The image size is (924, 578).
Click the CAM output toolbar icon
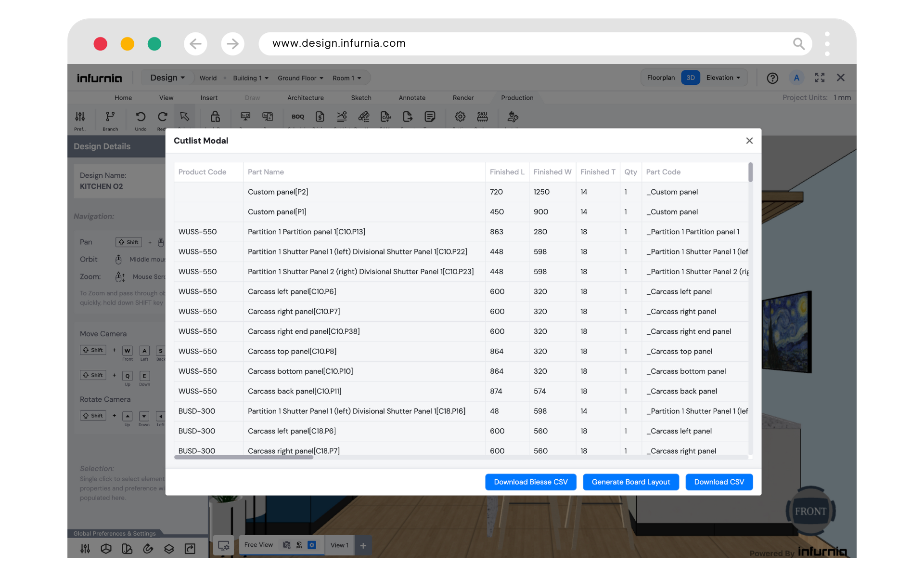pyautogui.click(x=385, y=117)
